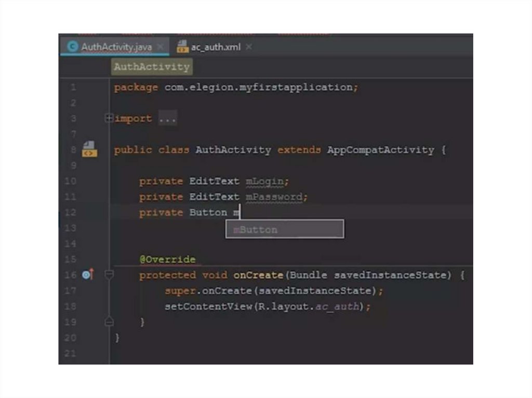Open related XML file gutter icon at line 8
Viewport: 532px width, 398px height.
(89, 149)
